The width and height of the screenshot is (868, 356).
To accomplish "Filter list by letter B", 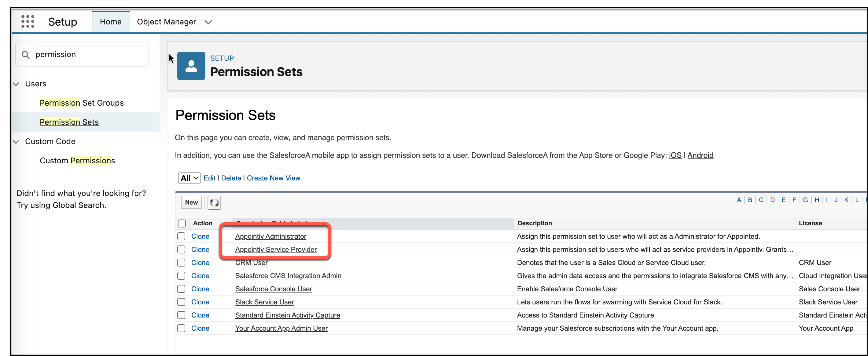I will click(x=750, y=200).
